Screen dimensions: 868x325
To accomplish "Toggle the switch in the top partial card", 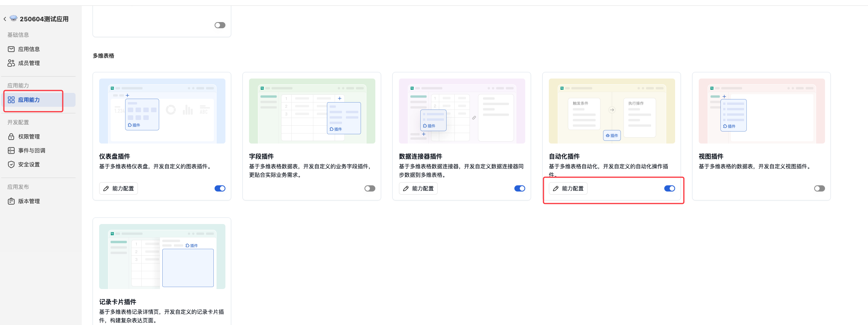I will tap(220, 25).
